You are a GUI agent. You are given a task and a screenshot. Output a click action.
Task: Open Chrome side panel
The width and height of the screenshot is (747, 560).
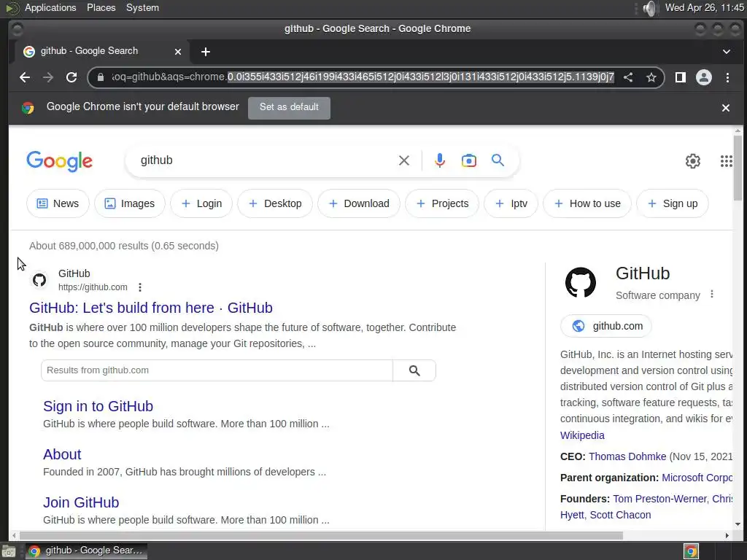(x=681, y=77)
